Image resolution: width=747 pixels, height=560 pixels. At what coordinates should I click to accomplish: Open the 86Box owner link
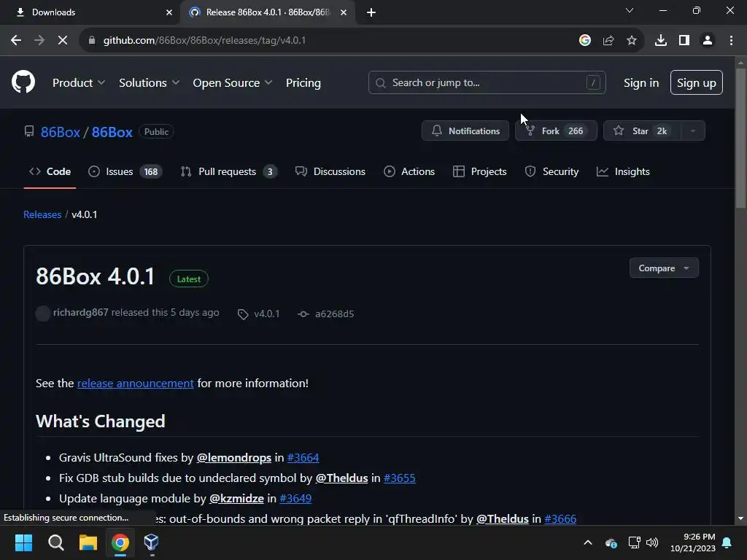pos(60,132)
